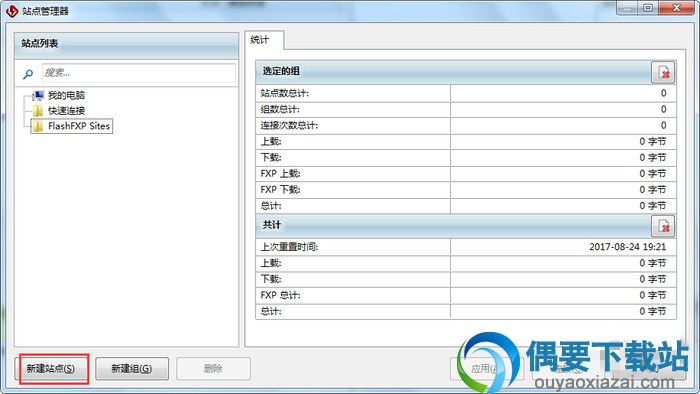Click the reset icon for 共计 statistics
700x394 pixels.
(x=663, y=226)
